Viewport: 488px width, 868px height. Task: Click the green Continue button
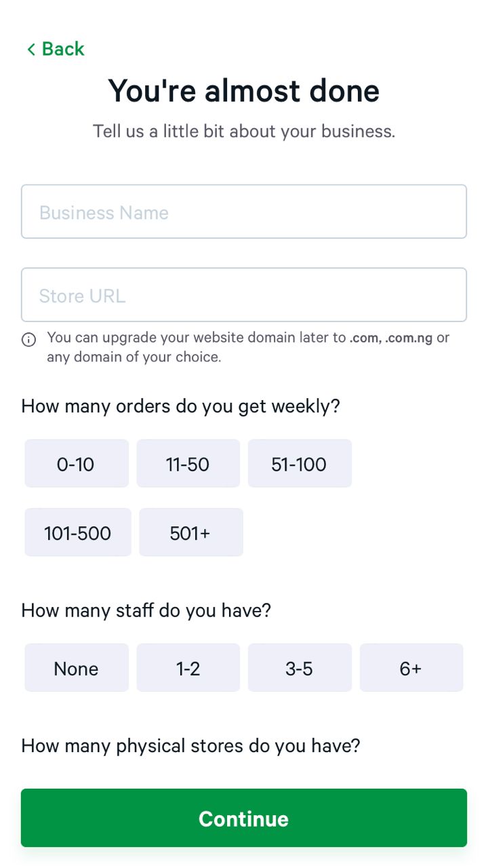(x=244, y=818)
